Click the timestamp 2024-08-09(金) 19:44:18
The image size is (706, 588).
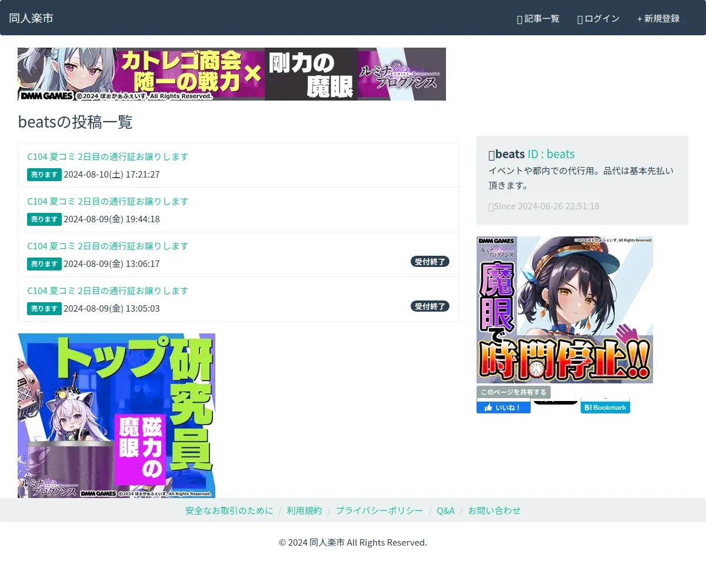[112, 219]
